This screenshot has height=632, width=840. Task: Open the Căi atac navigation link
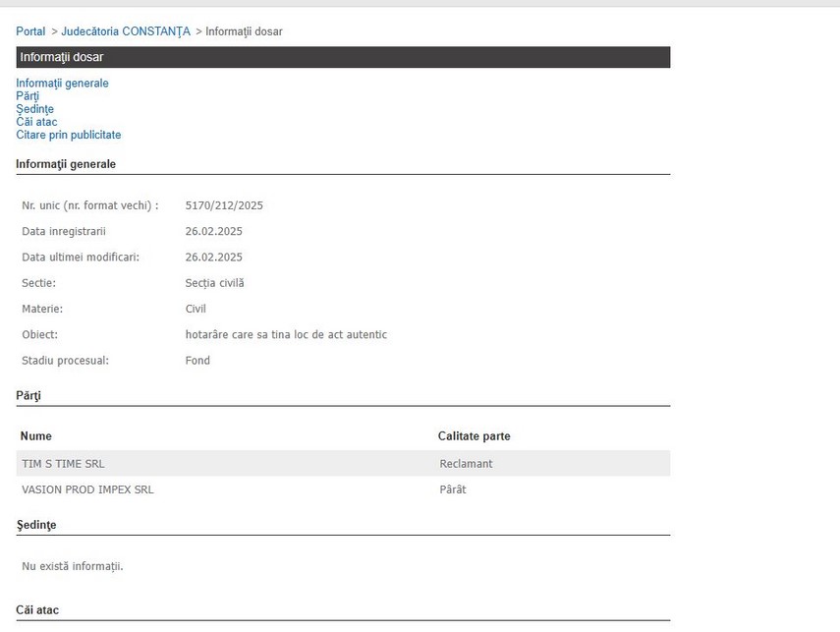click(36, 122)
